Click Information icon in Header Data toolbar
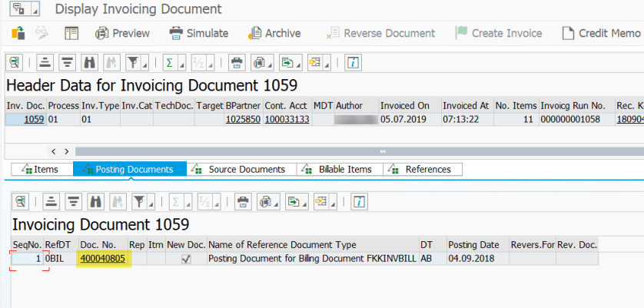Image resolution: width=644 pixels, height=308 pixels. [353, 63]
